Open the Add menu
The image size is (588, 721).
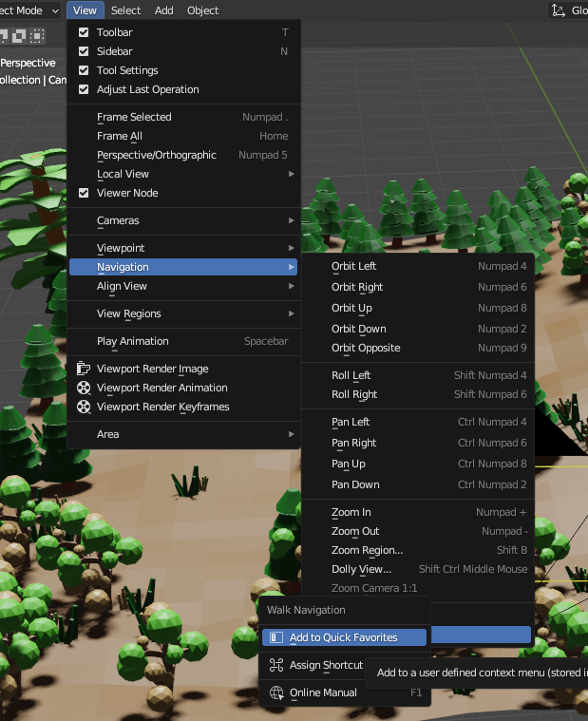coord(164,10)
